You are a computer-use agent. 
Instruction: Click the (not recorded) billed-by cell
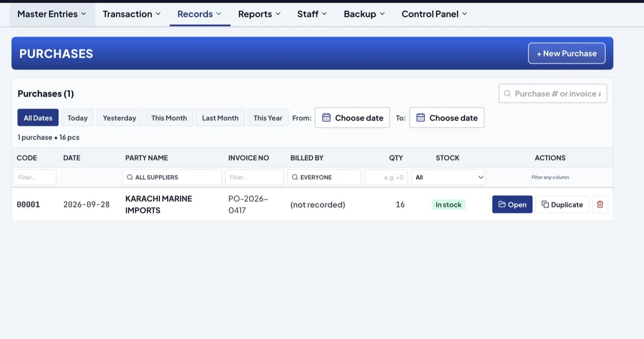[x=318, y=205]
